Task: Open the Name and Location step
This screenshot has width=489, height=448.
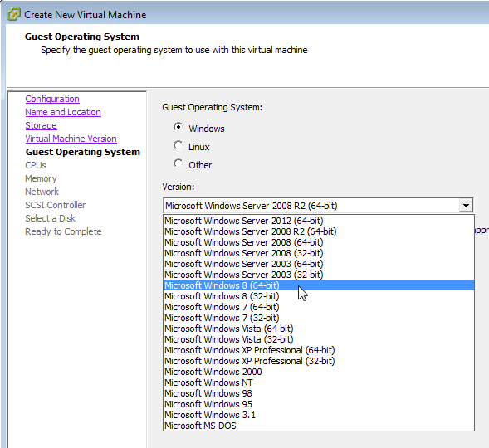Action: pyautogui.click(x=63, y=112)
